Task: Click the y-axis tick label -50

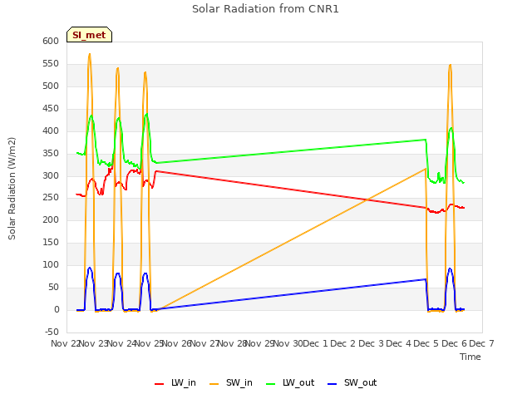Action: coord(52,332)
